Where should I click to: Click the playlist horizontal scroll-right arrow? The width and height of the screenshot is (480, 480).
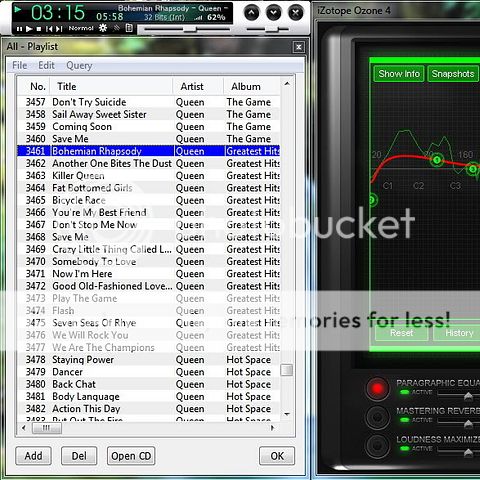(x=273, y=428)
